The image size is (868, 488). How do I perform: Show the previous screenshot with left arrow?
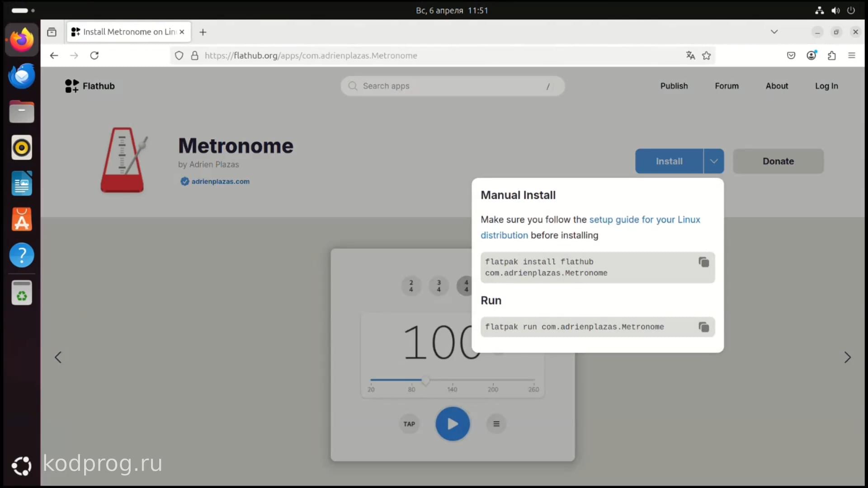58,357
